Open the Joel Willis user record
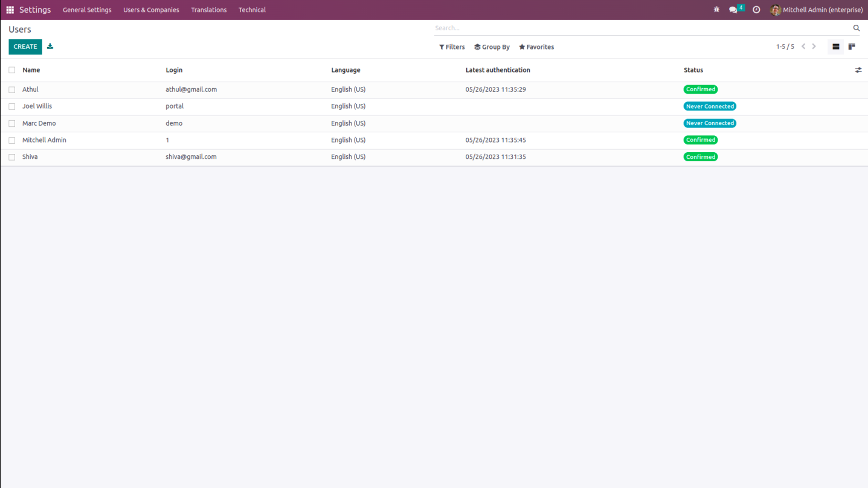This screenshot has height=488, width=868. pyautogui.click(x=37, y=106)
